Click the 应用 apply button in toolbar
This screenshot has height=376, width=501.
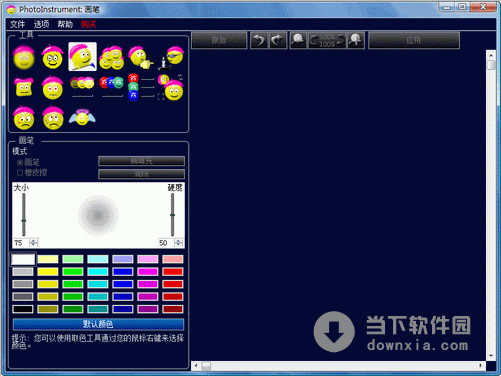pyautogui.click(x=414, y=40)
